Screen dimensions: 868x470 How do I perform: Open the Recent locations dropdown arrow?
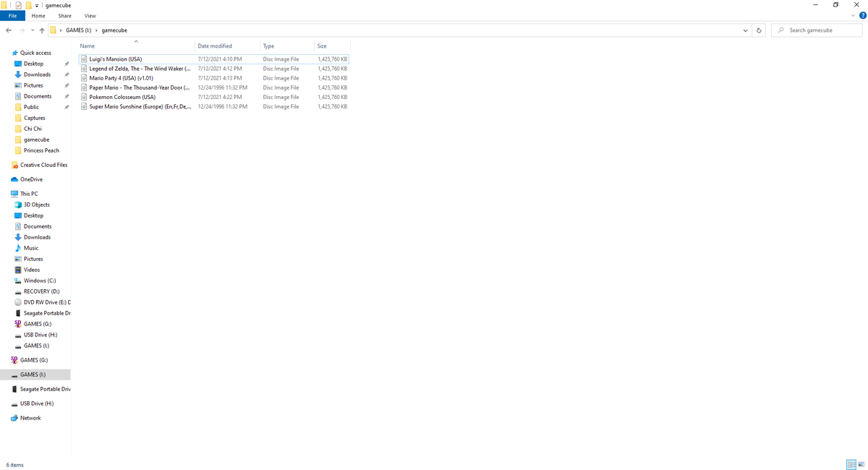[x=33, y=30]
